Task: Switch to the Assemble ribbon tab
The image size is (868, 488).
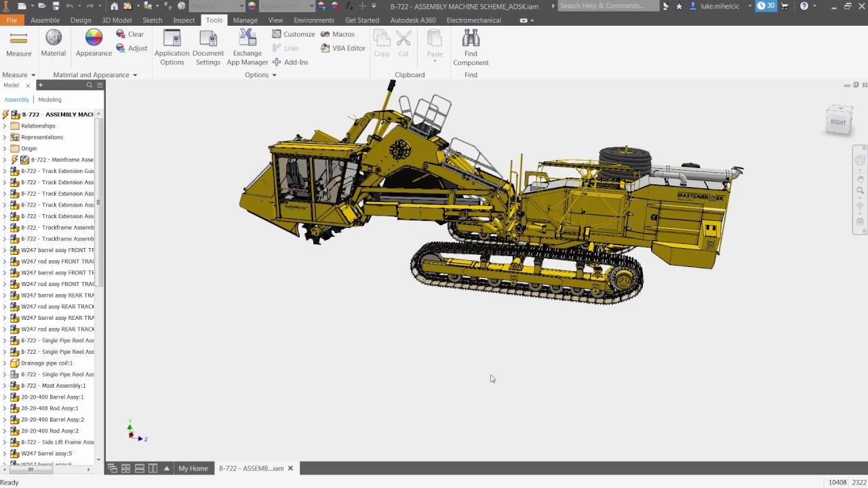Action: (45, 20)
